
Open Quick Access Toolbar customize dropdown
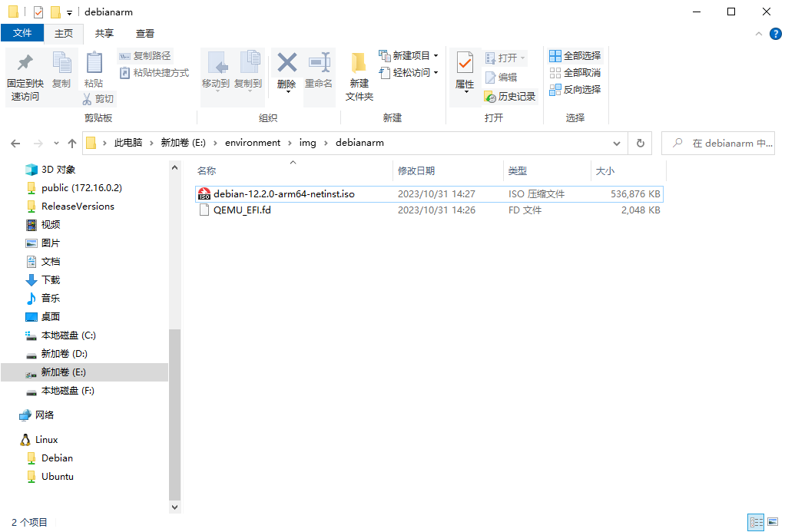click(70, 12)
